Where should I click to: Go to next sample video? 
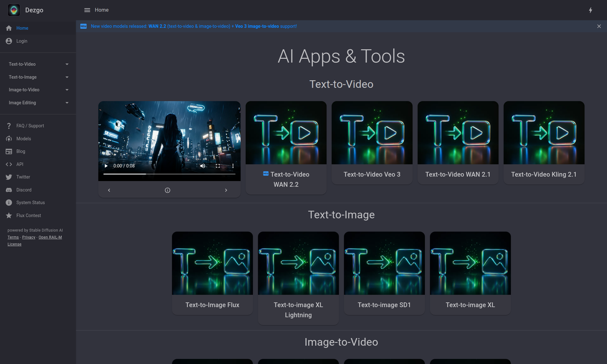(226, 190)
